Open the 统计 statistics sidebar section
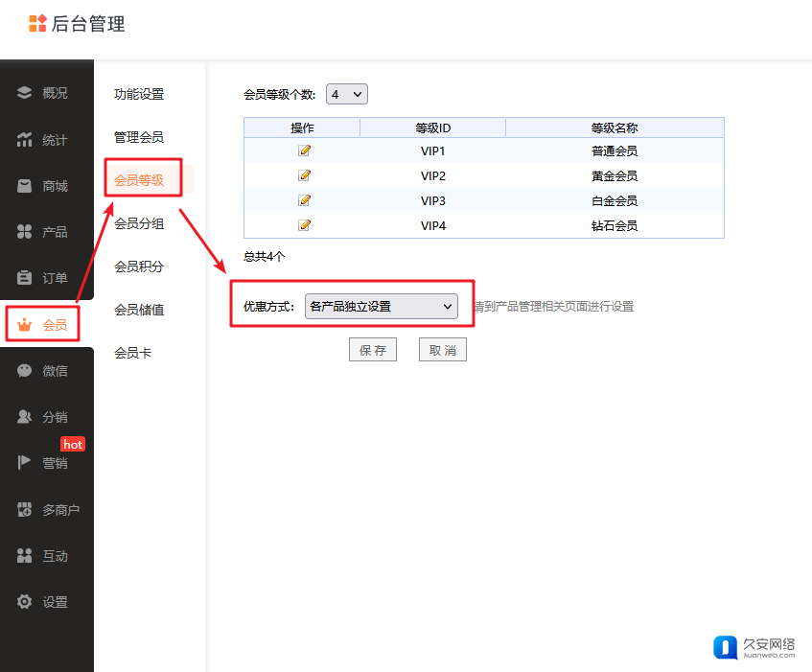Image resolution: width=812 pixels, height=672 pixels. click(x=44, y=140)
